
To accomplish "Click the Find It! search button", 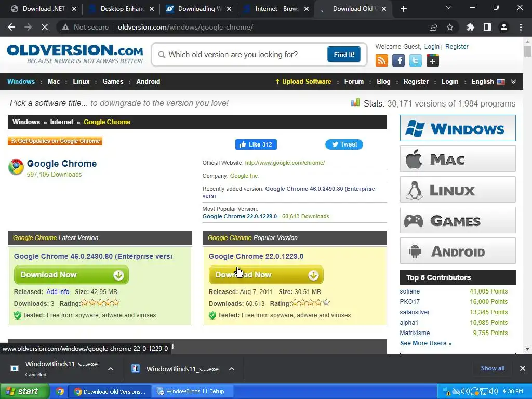I will (344, 54).
